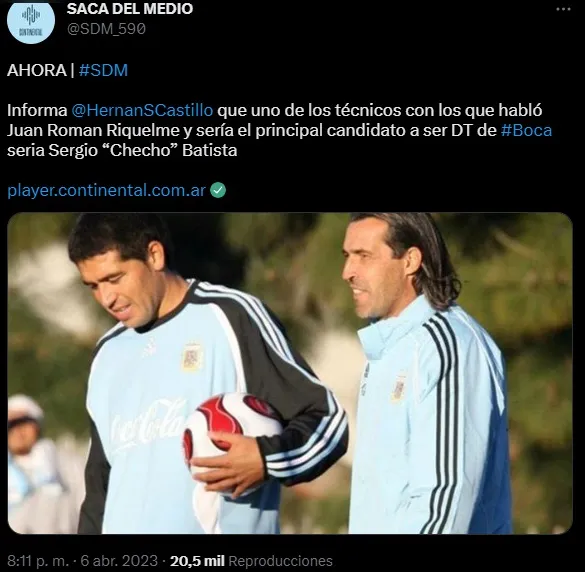Click the Juan Roman Riquelme text line
Screen dimensions: 585x572
[x=279, y=131]
